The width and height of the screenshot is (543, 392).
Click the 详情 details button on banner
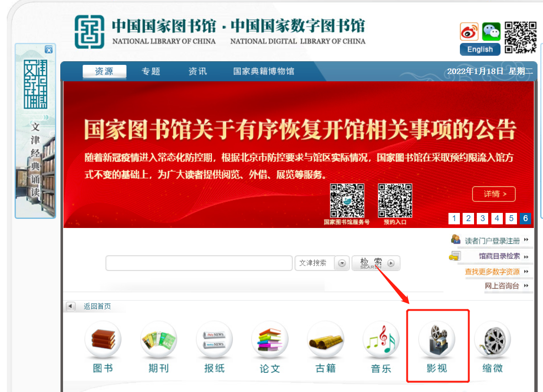494,194
